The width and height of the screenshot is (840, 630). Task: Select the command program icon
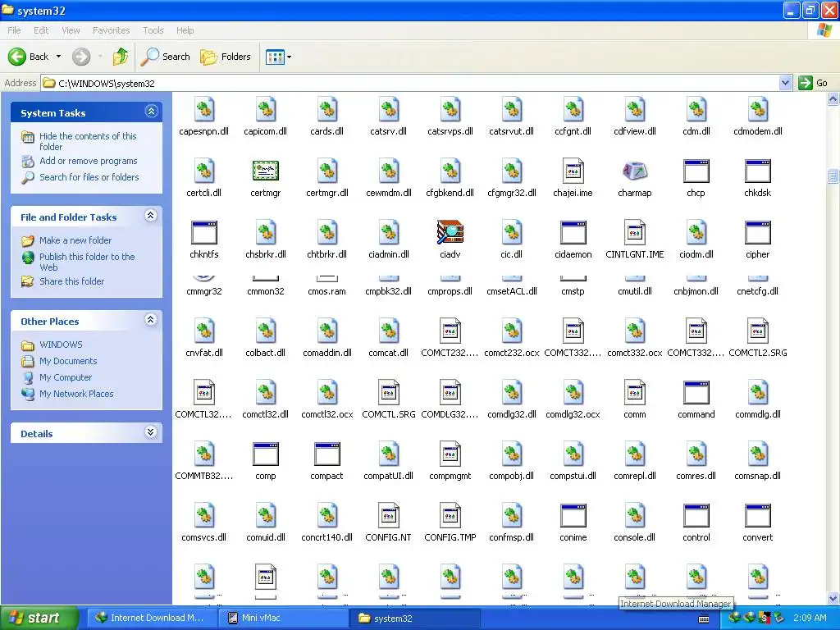coord(696,393)
